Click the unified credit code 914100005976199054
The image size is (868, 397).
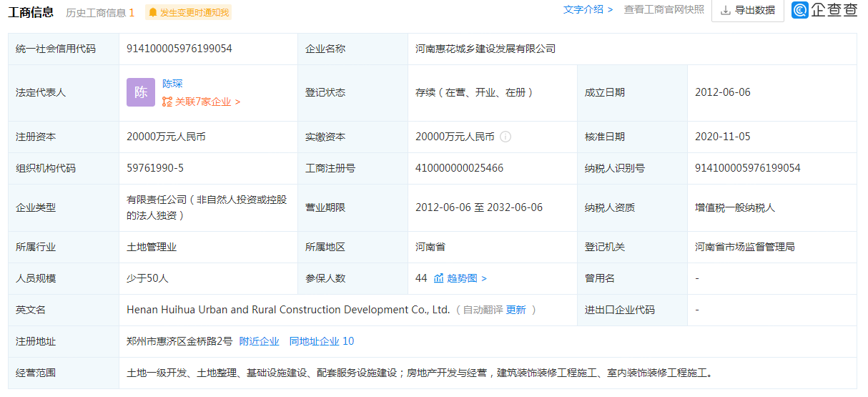[179, 49]
